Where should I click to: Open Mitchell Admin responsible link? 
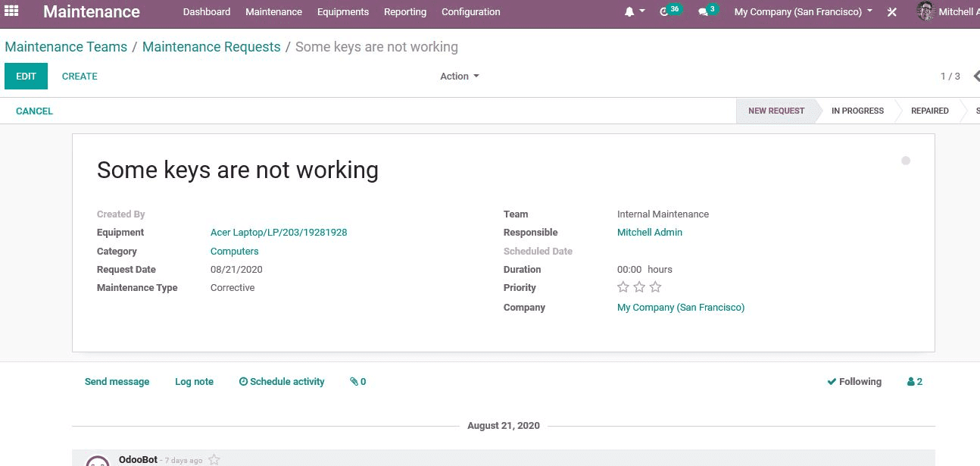(x=650, y=233)
